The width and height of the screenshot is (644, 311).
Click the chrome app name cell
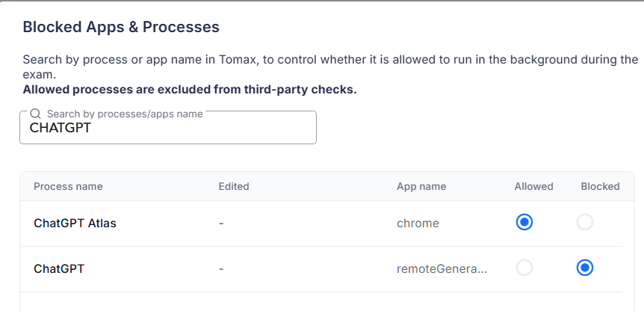[418, 223]
